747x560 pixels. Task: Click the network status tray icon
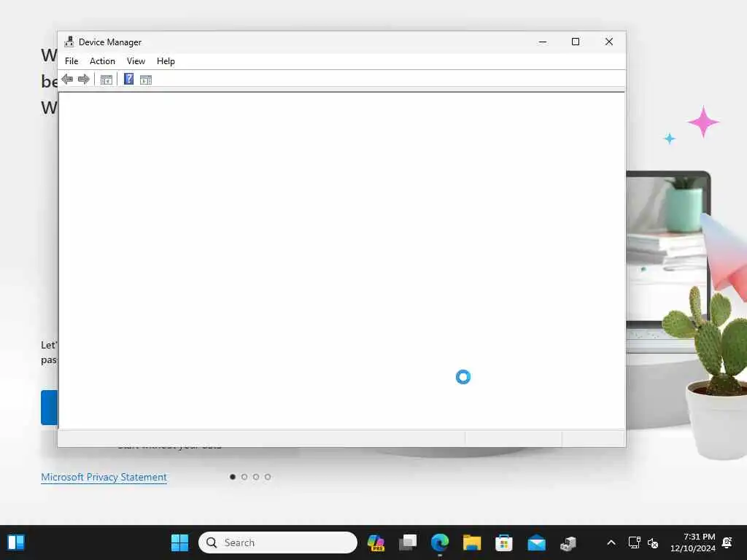tap(634, 542)
